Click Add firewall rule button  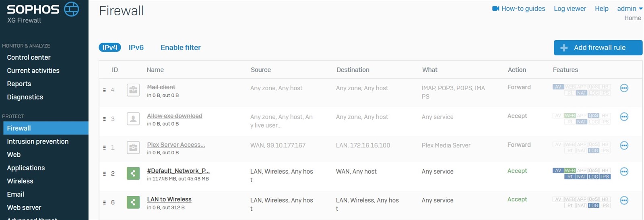[598, 48]
